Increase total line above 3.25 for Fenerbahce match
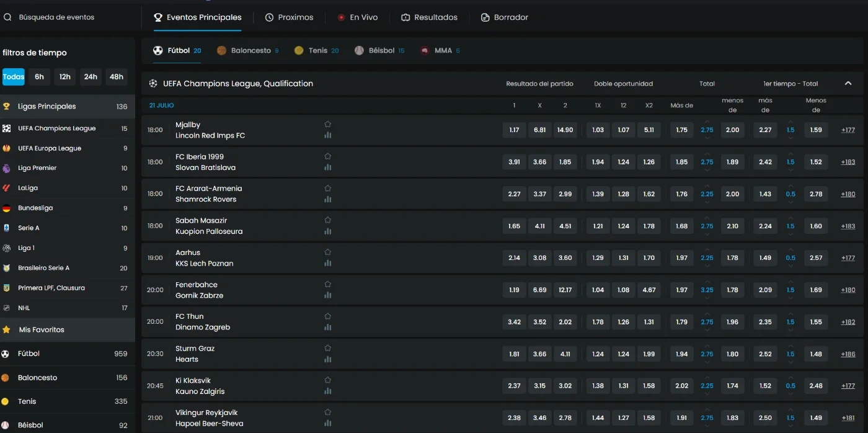The image size is (868, 433). coord(707,282)
